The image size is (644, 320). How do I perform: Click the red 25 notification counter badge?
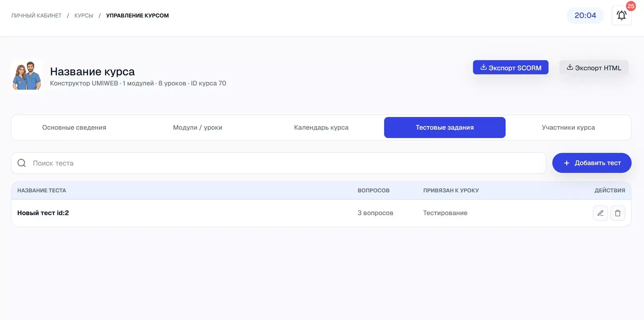click(631, 6)
